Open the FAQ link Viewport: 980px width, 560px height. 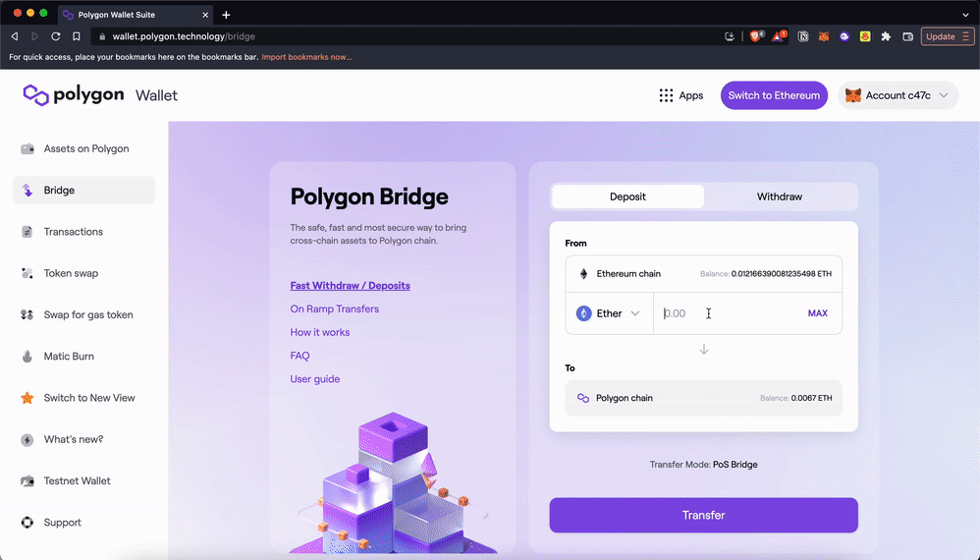(300, 356)
